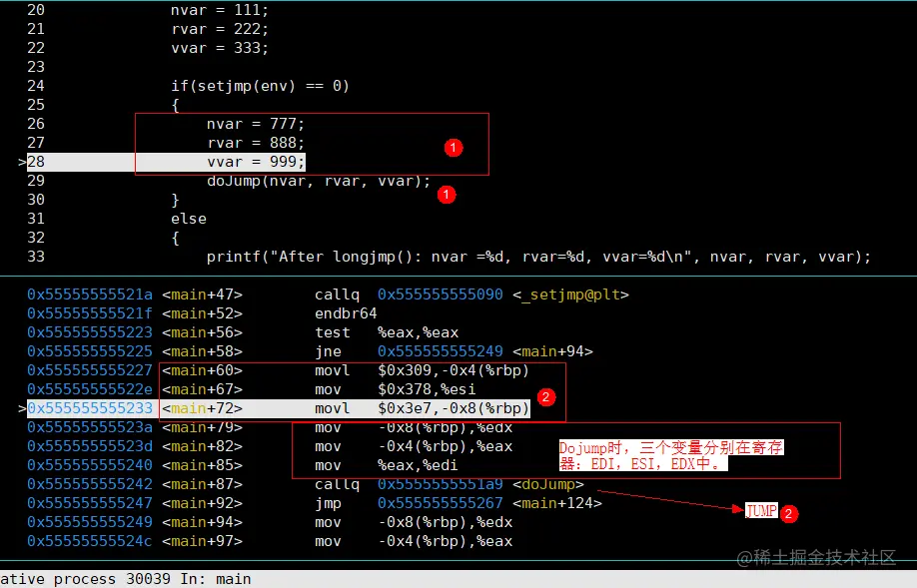917x588 pixels.
Task: Click the <main+124> jump target label
Action: pyautogui.click(x=556, y=503)
